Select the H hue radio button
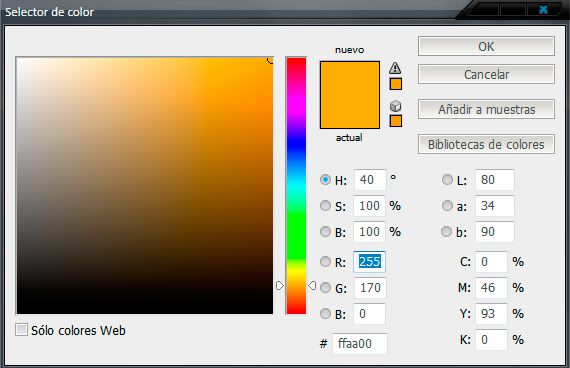This screenshot has height=368, width=570. click(325, 180)
